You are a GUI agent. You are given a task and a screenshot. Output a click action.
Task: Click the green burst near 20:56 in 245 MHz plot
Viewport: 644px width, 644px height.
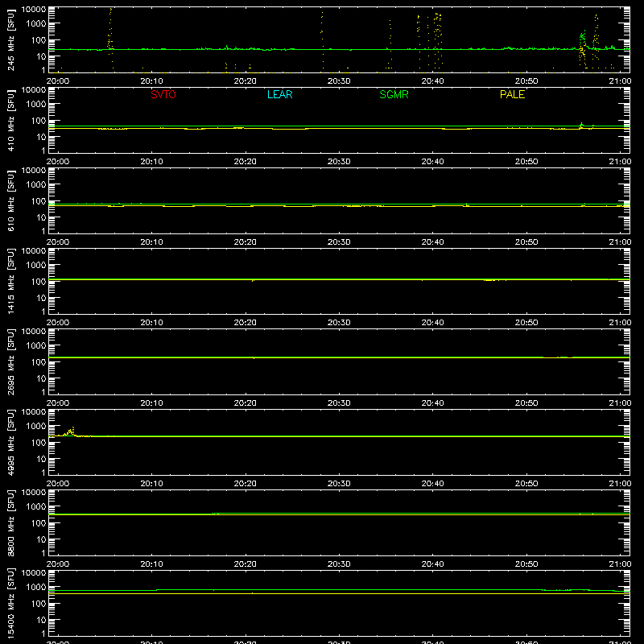(x=583, y=39)
